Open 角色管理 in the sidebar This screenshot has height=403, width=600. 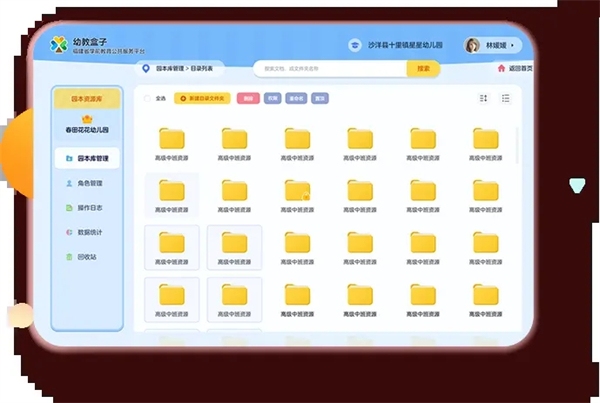pos(87,183)
